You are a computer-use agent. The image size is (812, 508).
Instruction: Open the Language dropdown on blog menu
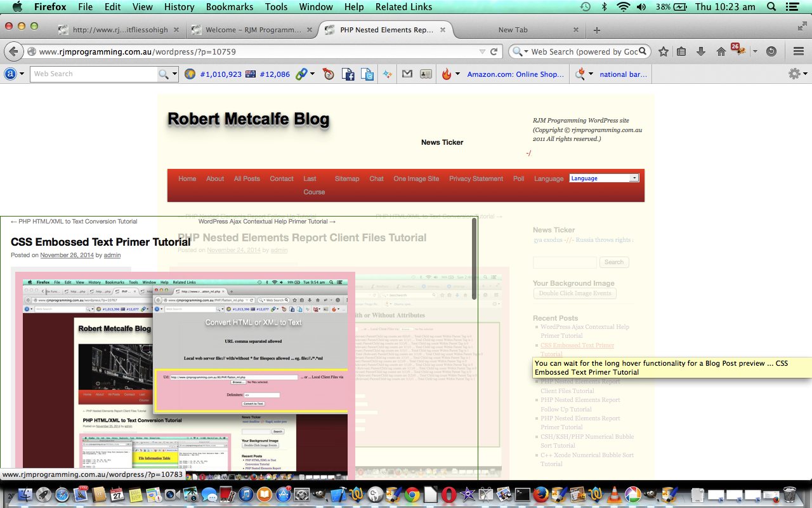pyautogui.click(x=604, y=178)
